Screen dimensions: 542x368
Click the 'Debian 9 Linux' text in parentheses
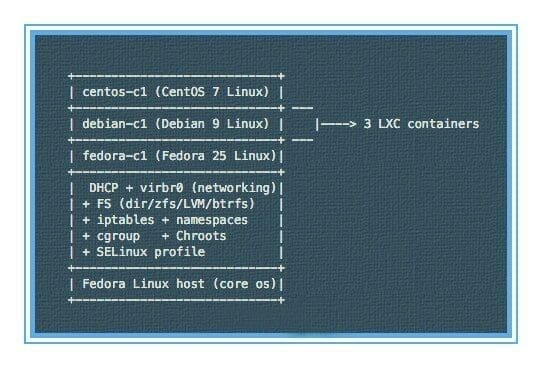[x=212, y=124]
